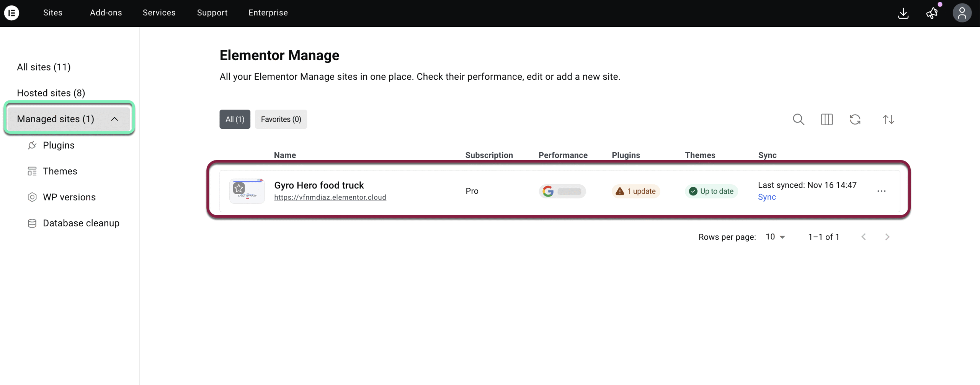Image resolution: width=980 pixels, height=385 pixels.
Task: Toggle favorite star on Gyro Hero site
Action: pos(239,188)
